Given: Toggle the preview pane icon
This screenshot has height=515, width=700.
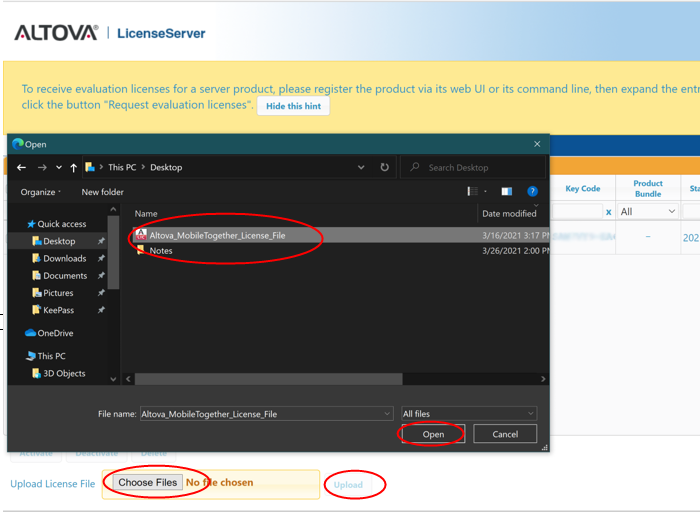Looking at the screenshot, I should coord(507,191).
